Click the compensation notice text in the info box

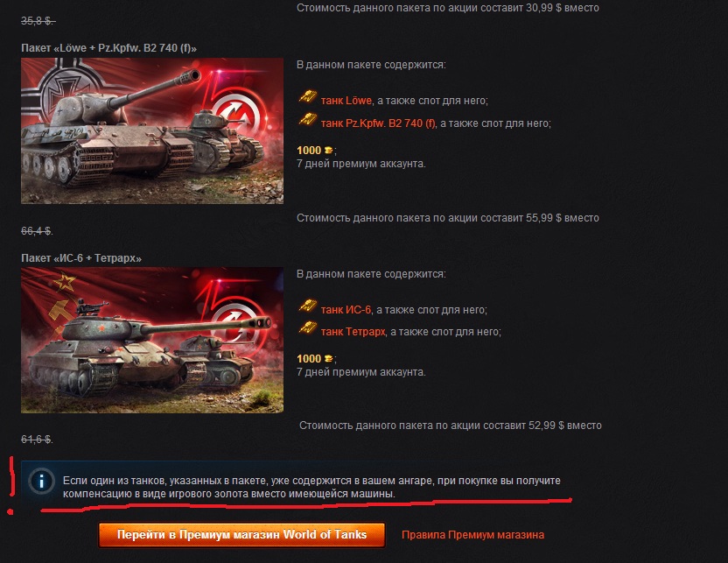coord(311,488)
